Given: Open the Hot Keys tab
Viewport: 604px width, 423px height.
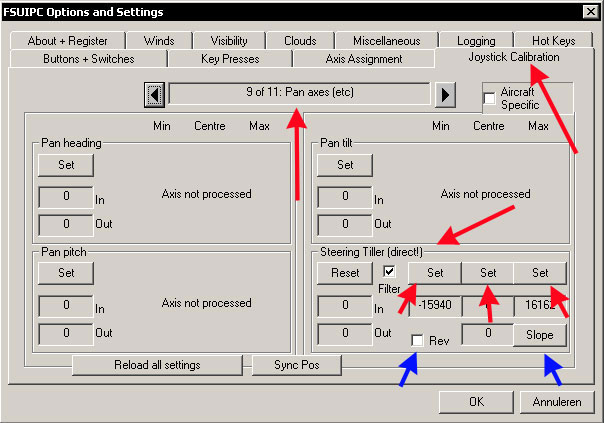Looking at the screenshot, I should (x=554, y=40).
